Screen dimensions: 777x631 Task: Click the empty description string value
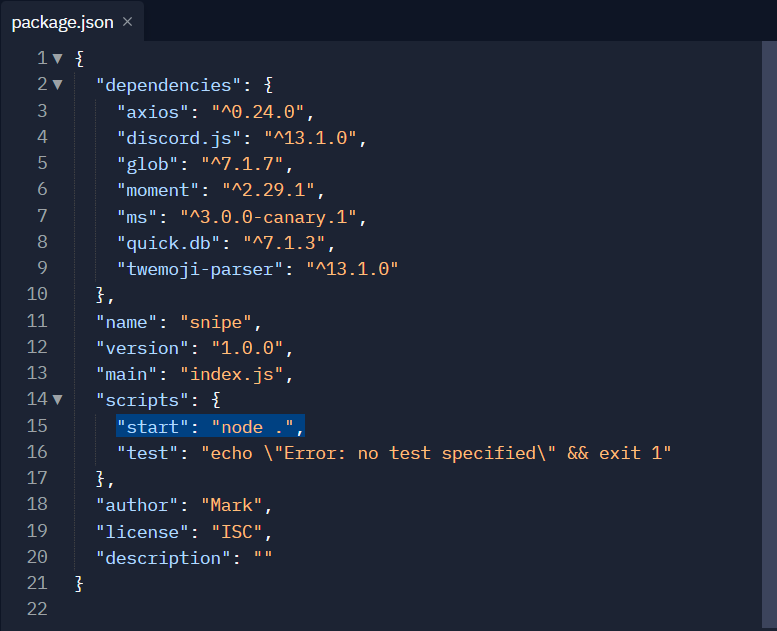[x=263, y=557]
